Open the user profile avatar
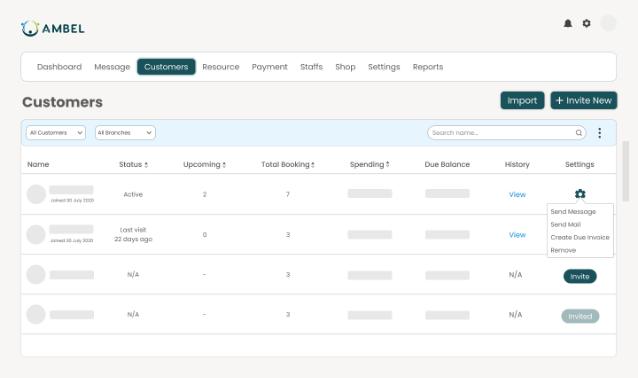Screen dimensions: 638x378 (x=608, y=23)
